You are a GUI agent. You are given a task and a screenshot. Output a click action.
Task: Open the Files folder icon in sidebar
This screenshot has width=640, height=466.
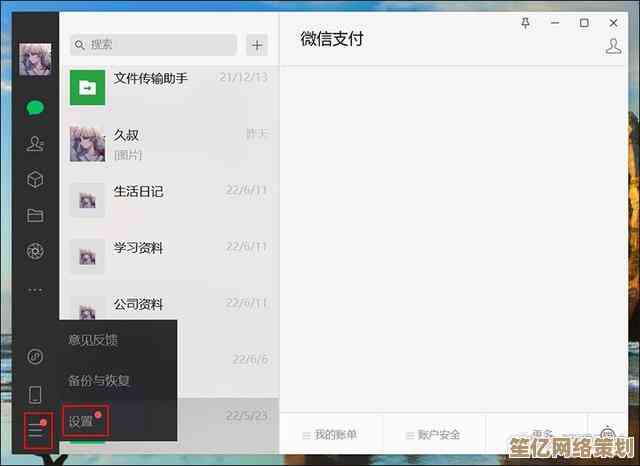[36, 215]
